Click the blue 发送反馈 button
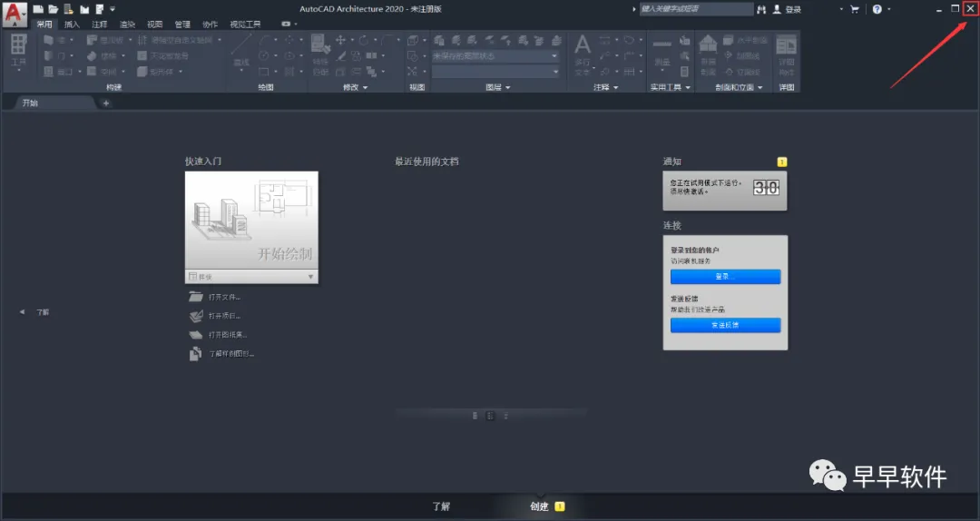980x521 pixels. coord(725,325)
